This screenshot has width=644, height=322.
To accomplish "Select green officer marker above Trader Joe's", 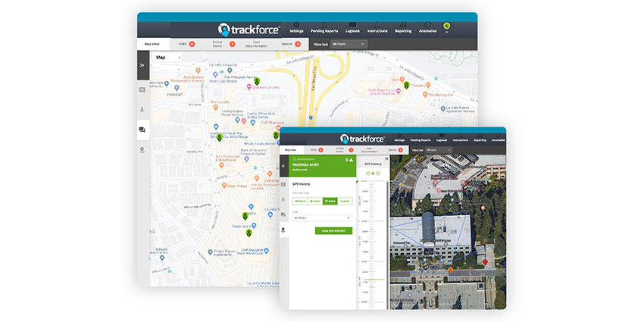I will coord(245,216).
